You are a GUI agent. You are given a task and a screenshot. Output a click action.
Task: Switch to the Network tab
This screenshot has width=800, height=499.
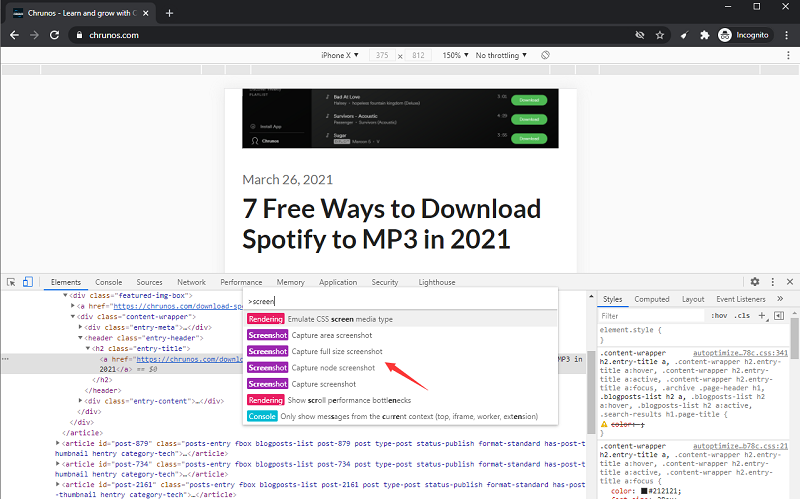(191, 283)
